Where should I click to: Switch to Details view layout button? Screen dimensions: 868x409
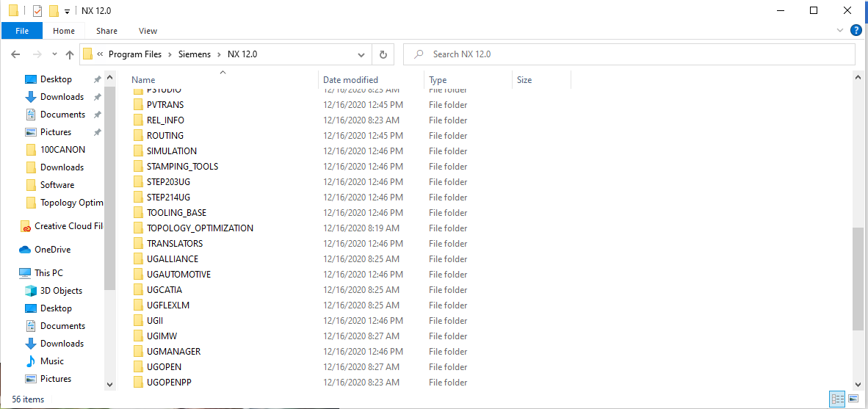point(837,399)
